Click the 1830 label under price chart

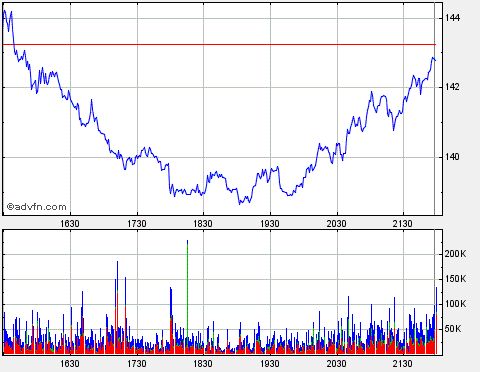[203, 224]
